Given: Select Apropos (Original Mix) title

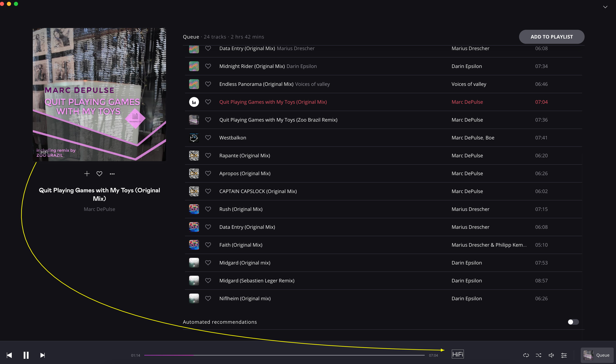Looking at the screenshot, I should 245,173.
